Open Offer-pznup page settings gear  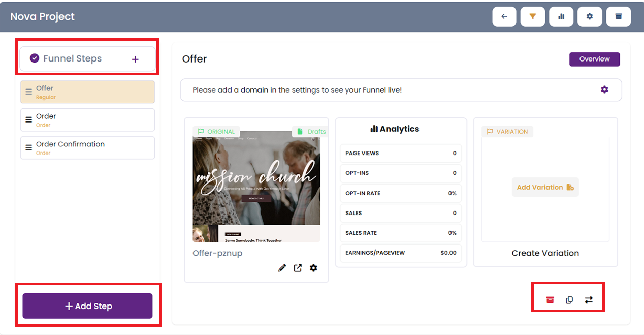[x=313, y=268]
